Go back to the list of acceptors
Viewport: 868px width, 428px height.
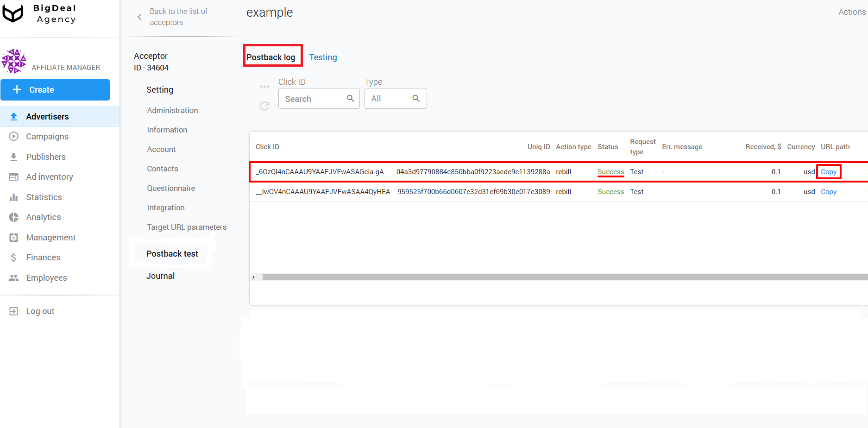click(x=178, y=16)
